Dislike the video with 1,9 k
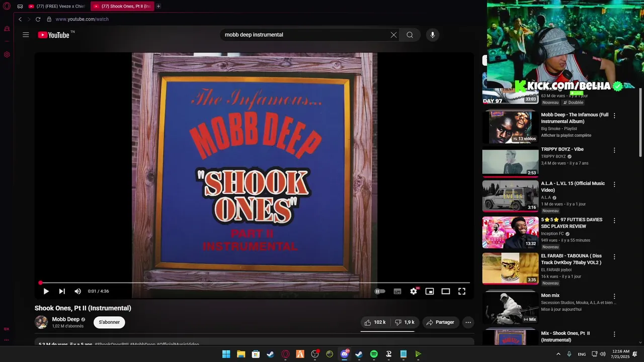Viewport: 644px width, 362px height. (x=405, y=322)
